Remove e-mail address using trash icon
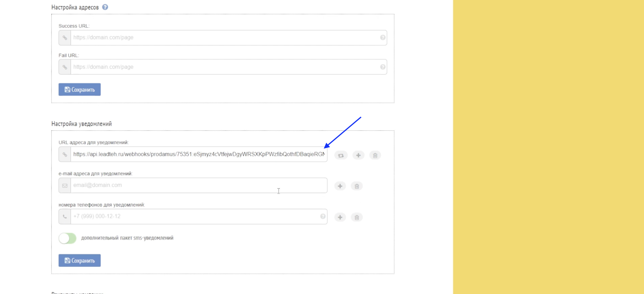Screen dimensions: 644x294 (357, 186)
